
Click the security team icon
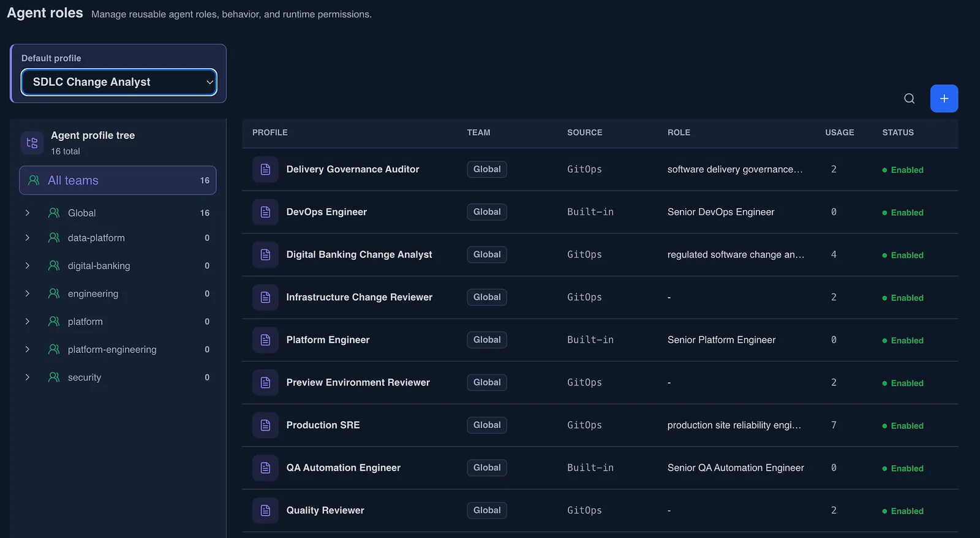[54, 377]
